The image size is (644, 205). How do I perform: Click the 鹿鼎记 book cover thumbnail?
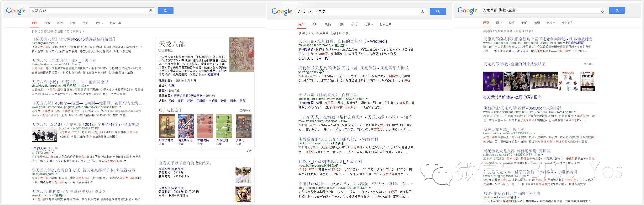tap(244, 126)
